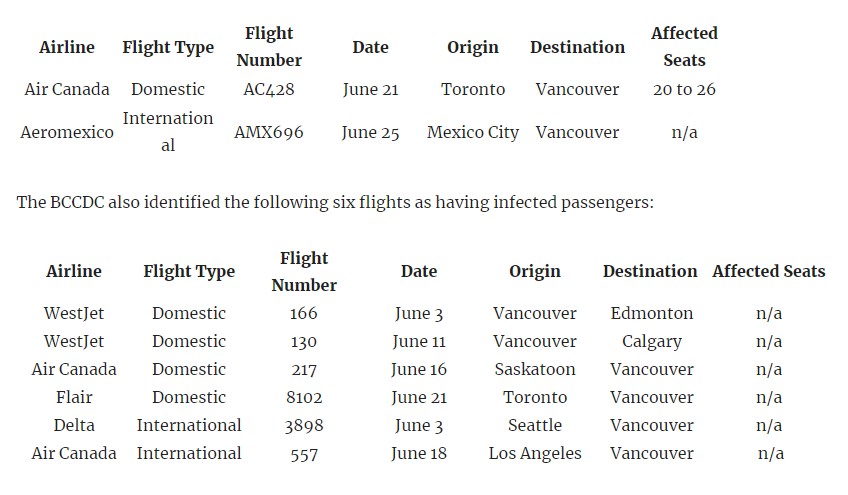Click the Affected Seats header in second table
This screenshot has width=848, height=495.
click(x=768, y=271)
